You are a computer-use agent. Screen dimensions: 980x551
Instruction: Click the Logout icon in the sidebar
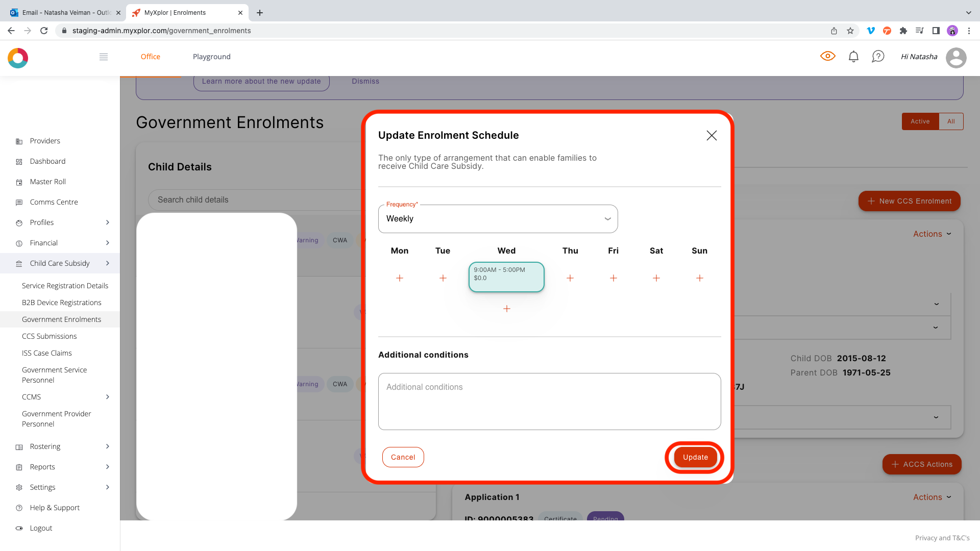(19, 528)
